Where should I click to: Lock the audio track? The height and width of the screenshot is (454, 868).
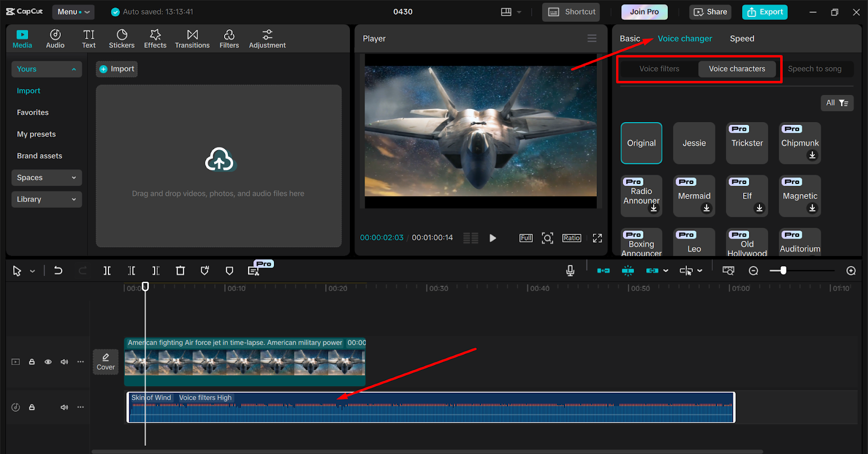pyautogui.click(x=32, y=407)
